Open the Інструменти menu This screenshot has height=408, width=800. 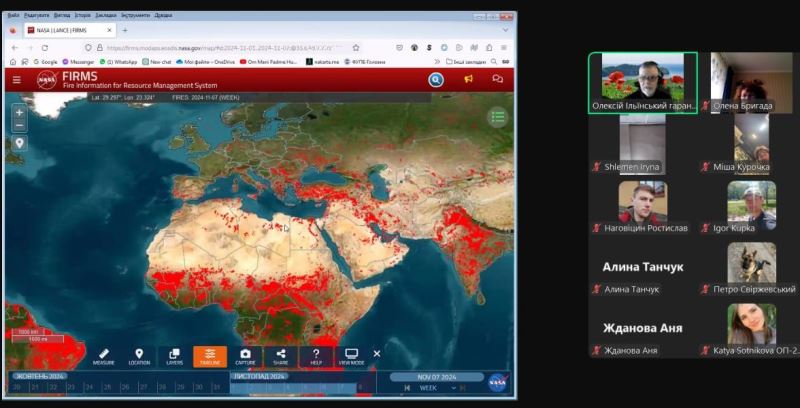[x=136, y=15]
